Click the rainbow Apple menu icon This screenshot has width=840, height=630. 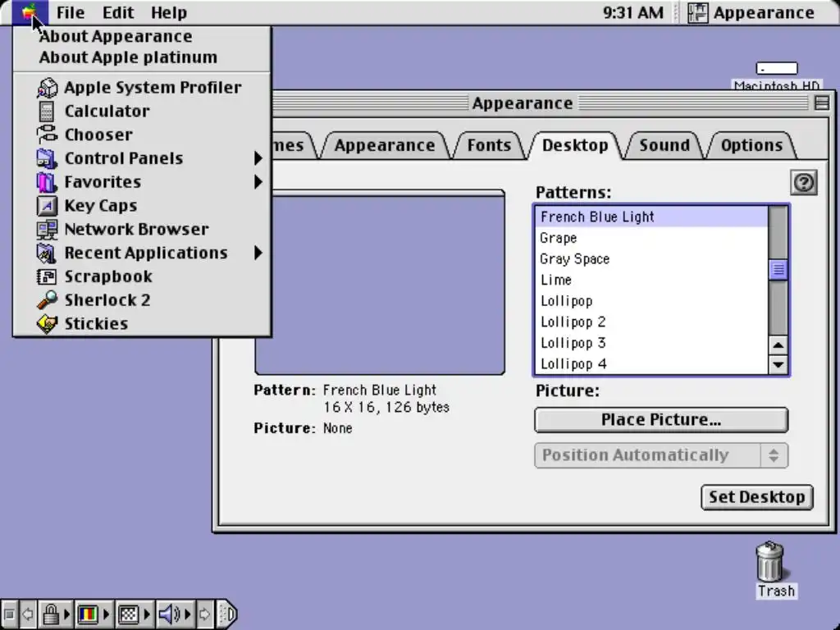(x=30, y=12)
